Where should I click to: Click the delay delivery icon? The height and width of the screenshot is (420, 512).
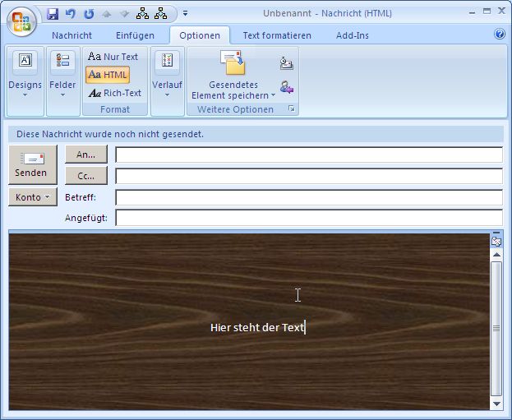tap(286, 64)
